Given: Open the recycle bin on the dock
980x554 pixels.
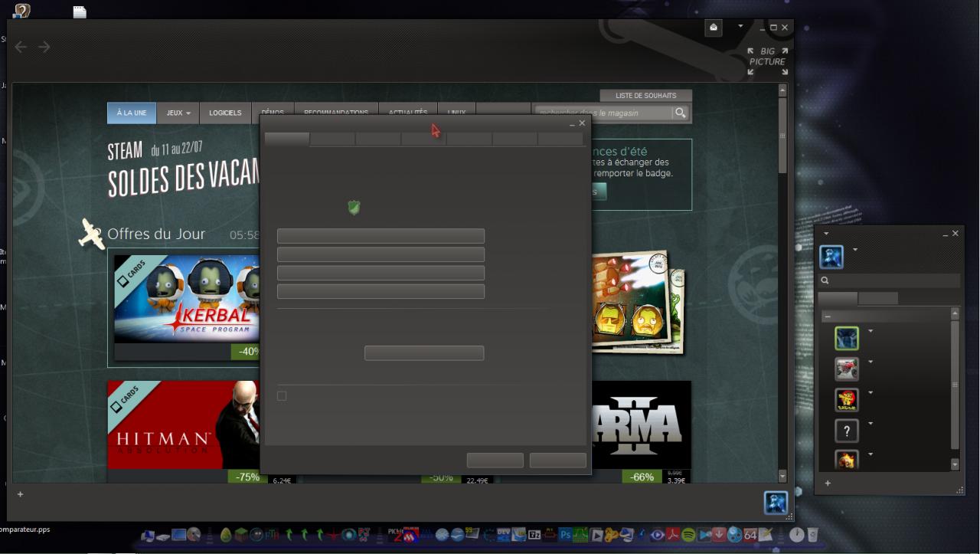Looking at the screenshot, I should coord(812,534).
